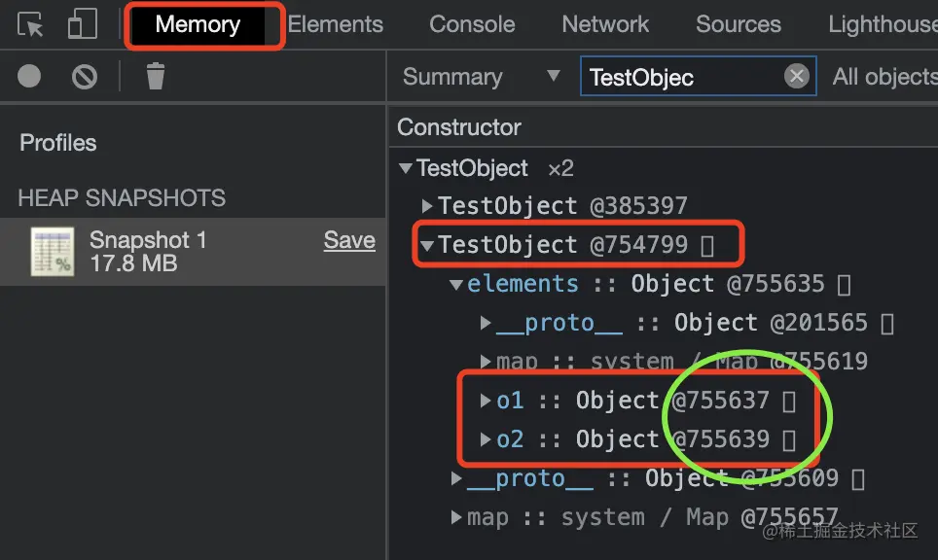Expand the o2 Object node
This screenshot has width=938, height=560.
coord(486,439)
